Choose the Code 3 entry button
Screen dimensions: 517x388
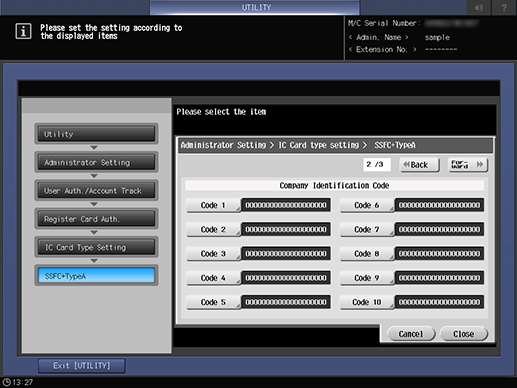(x=213, y=254)
